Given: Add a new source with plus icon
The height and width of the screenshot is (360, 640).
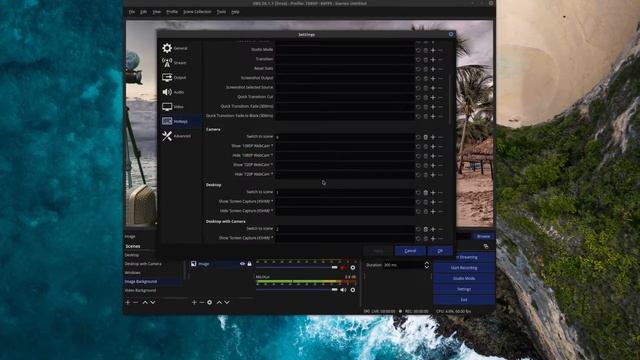Looking at the screenshot, I should pos(194,302).
